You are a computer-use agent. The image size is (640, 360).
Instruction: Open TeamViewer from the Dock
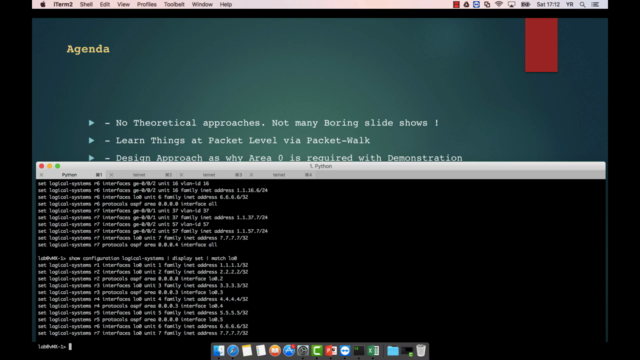coord(345,351)
